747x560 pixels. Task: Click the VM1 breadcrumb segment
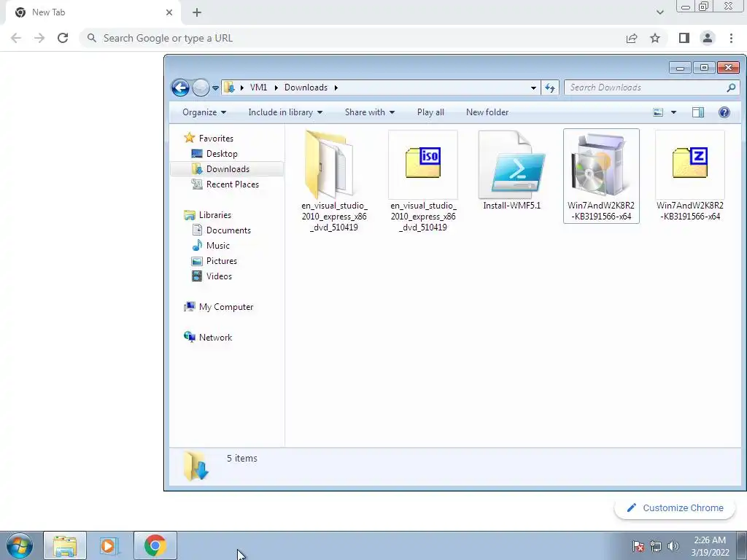(258, 87)
